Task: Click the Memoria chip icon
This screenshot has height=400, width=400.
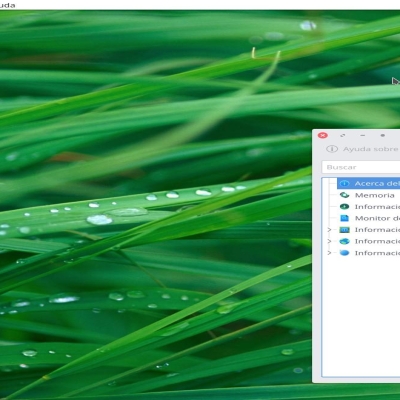Action: [x=344, y=195]
